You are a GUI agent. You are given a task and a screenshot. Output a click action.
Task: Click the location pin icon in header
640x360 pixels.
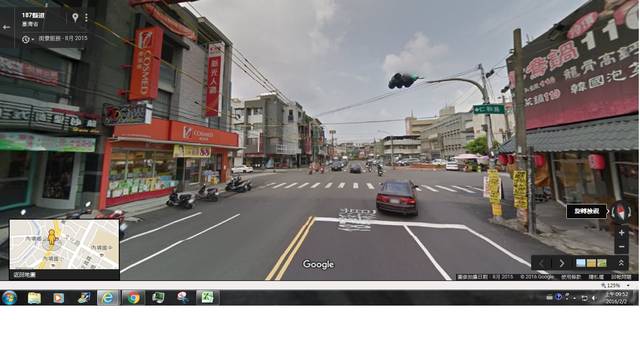point(75,17)
